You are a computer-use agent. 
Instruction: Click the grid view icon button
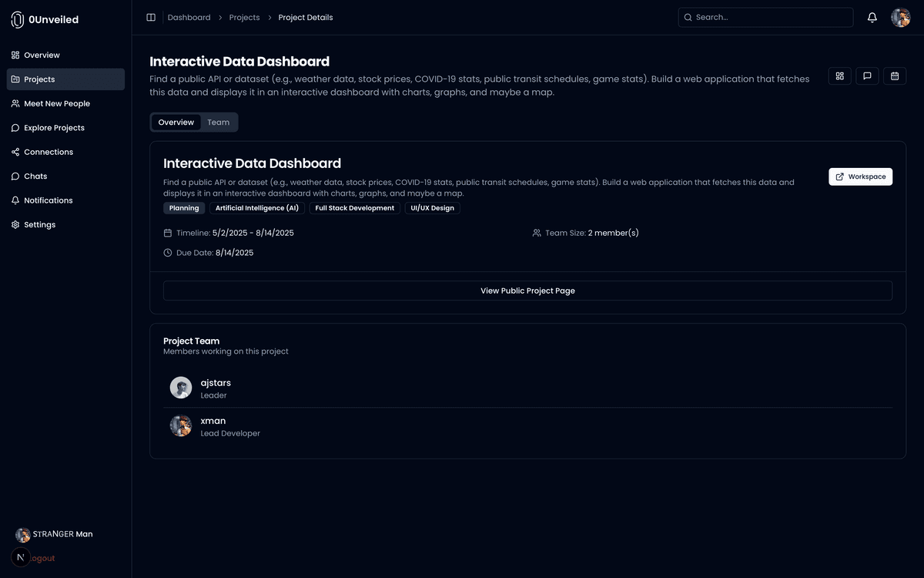[x=839, y=76]
